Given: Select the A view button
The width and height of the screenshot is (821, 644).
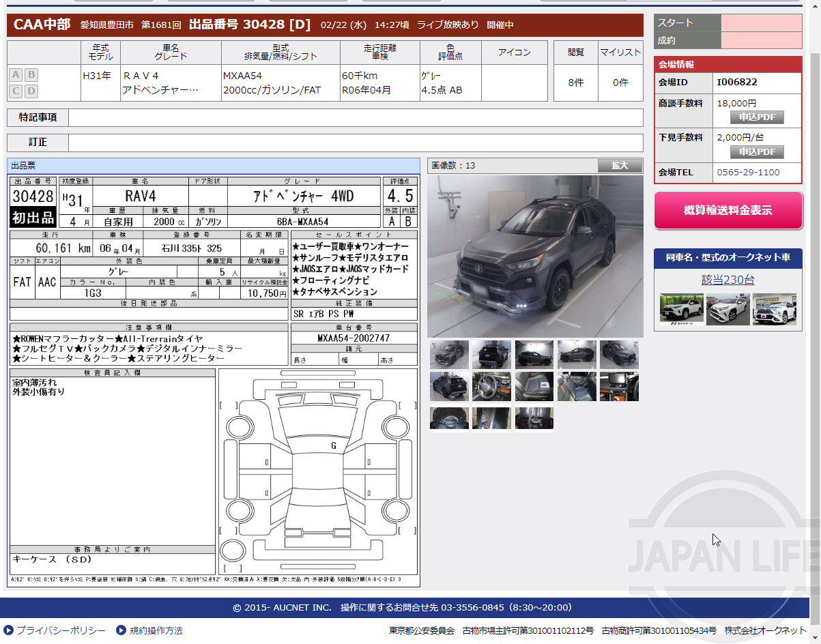Looking at the screenshot, I should tap(15, 75).
